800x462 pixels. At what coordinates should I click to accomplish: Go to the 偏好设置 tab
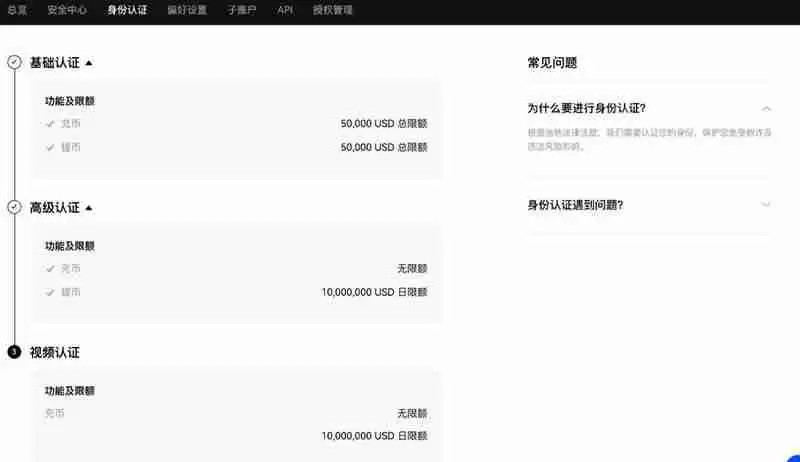[187, 10]
